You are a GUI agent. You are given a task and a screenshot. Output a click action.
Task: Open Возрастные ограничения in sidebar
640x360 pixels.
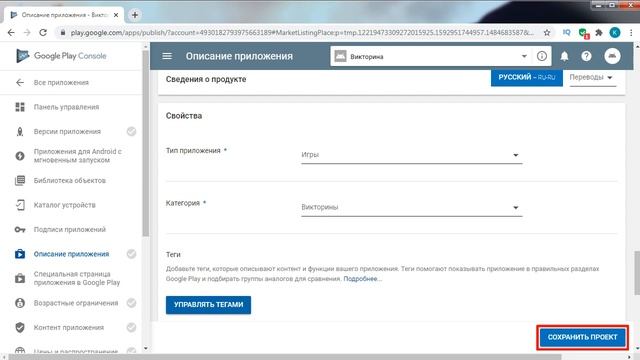point(76,303)
